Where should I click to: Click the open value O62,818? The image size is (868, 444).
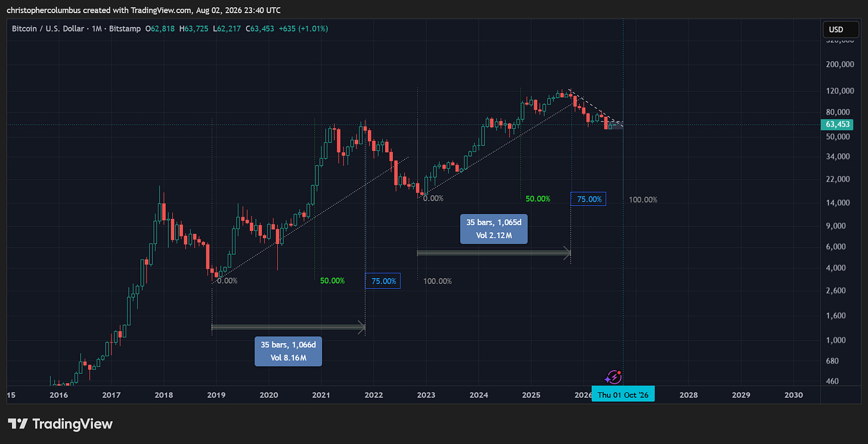click(x=160, y=29)
